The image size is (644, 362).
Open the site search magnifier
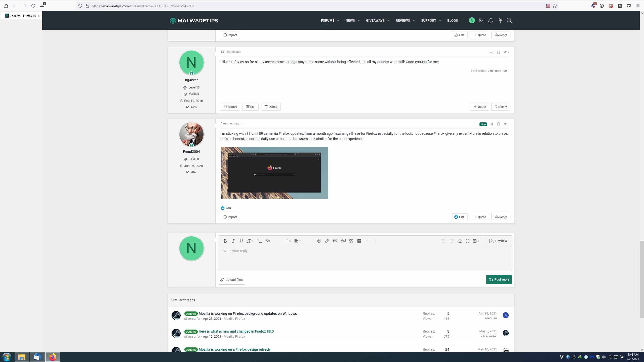[x=509, y=21]
